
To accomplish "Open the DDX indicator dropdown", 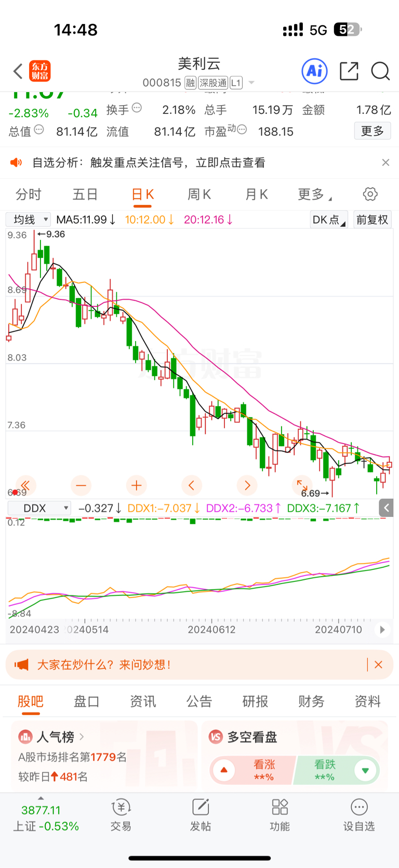I will point(39,508).
